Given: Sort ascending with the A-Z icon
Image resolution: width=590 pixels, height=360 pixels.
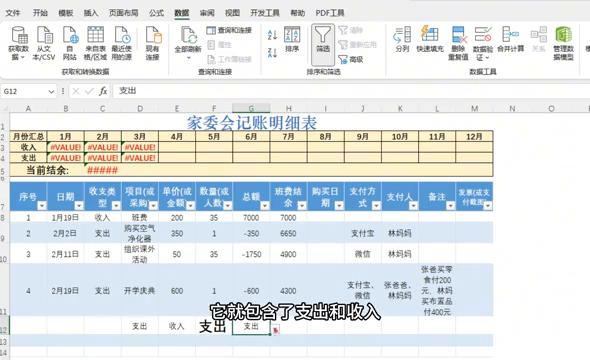Looking at the screenshot, I should coord(272,35).
